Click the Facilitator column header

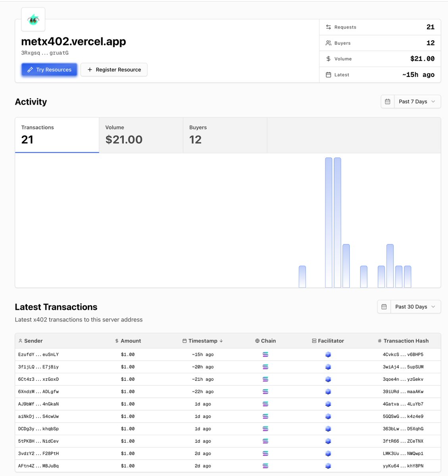click(328, 341)
